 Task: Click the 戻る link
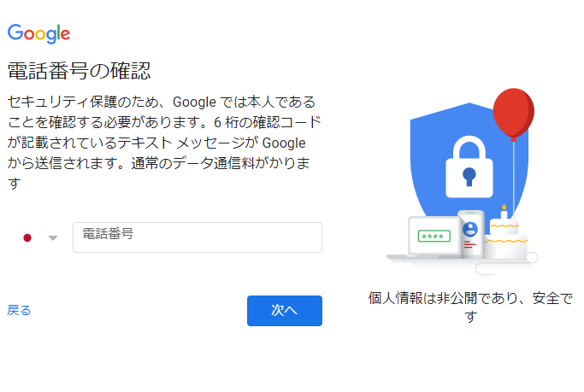pos(19,311)
